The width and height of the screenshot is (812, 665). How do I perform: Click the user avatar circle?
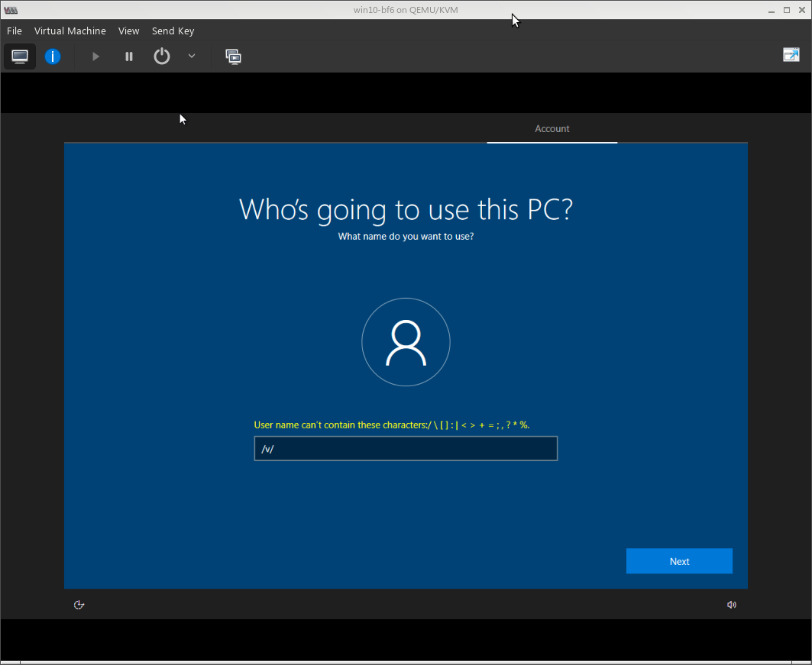[x=406, y=342]
